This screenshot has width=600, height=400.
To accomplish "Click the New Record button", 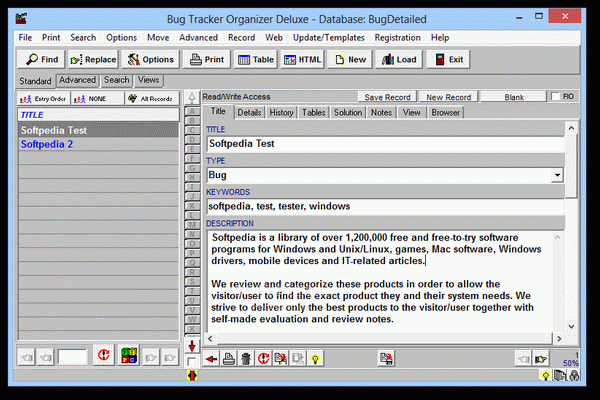I will pos(448,97).
